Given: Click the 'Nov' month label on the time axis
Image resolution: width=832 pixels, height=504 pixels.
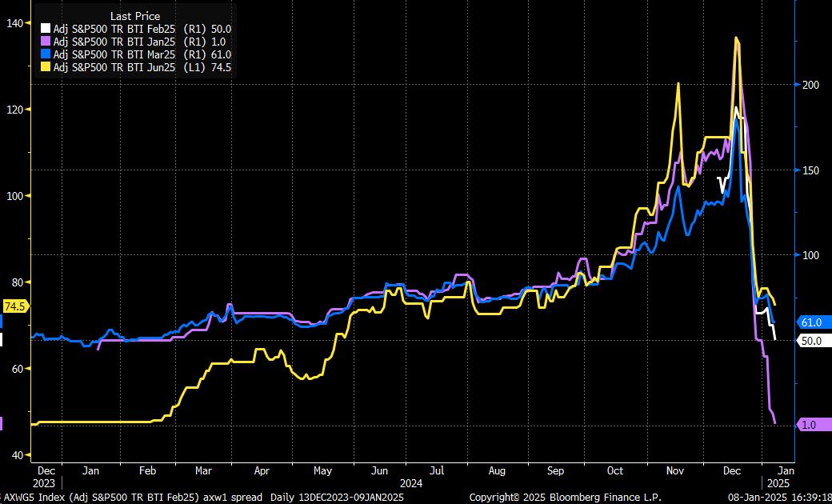Looking at the screenshot, I should point(675,470).
